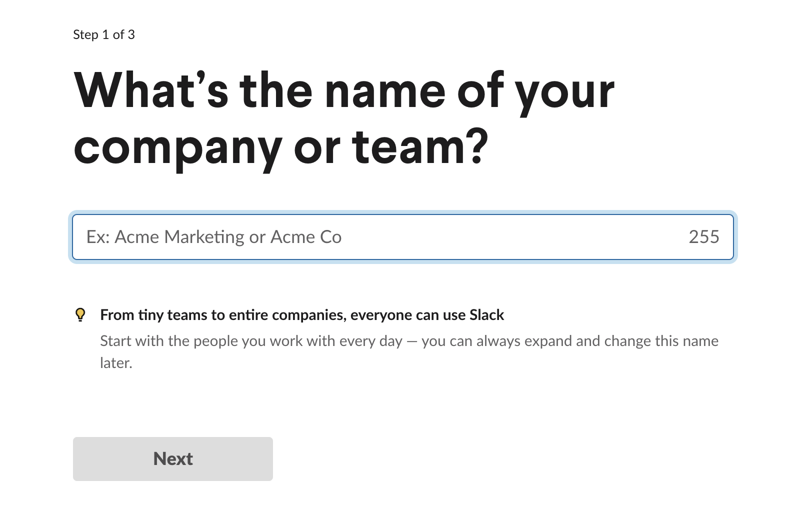This screenshot has height=532, width=802.
Task: Click the word "Next" on the gray button
Action: [173, 459]
